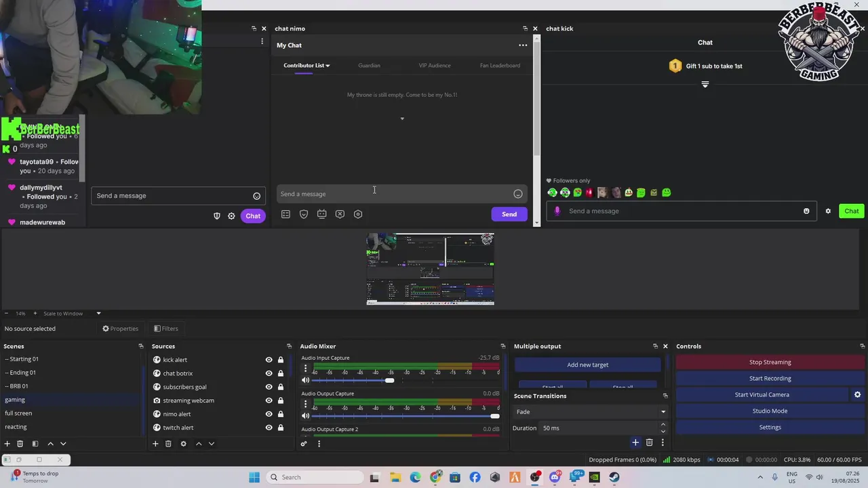Add a new source with the plus icon
868x488 pixels.
click(x=155, y=444)
